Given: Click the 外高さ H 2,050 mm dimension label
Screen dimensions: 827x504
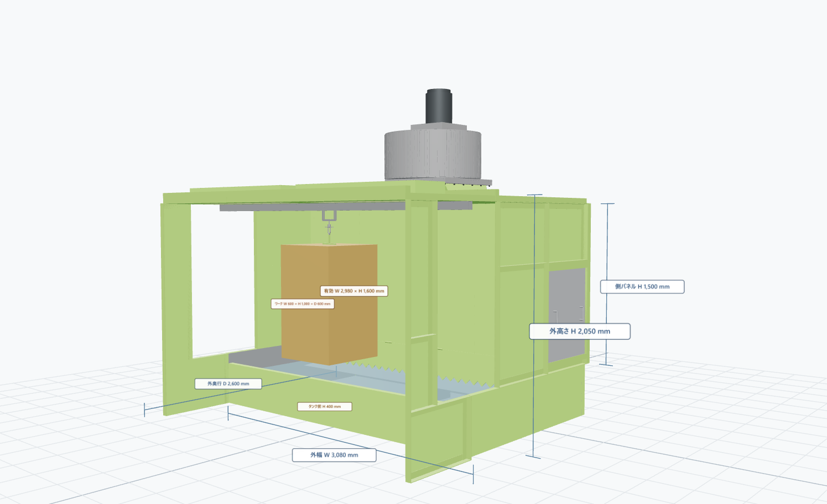Looking at the screenshot, I should click(580, 331).
